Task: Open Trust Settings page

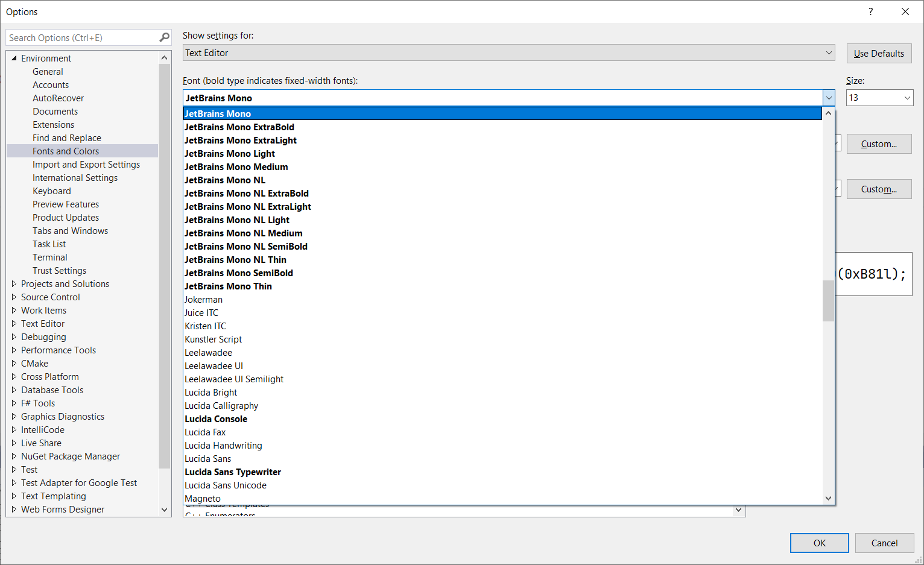Action: point(59,270)
